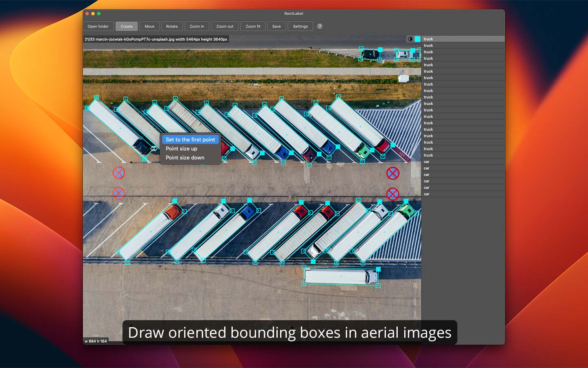Open the help icon next to Settings

pos(320,26)
